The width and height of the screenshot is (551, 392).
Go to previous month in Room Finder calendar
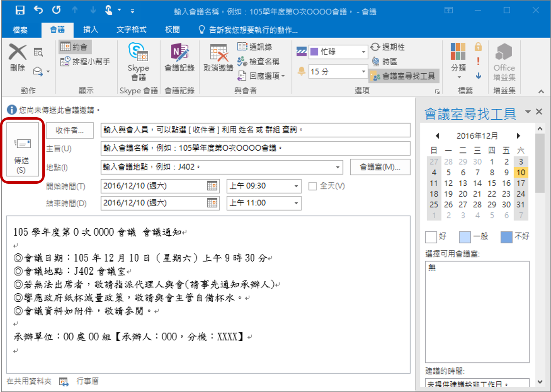click(437, 136)
